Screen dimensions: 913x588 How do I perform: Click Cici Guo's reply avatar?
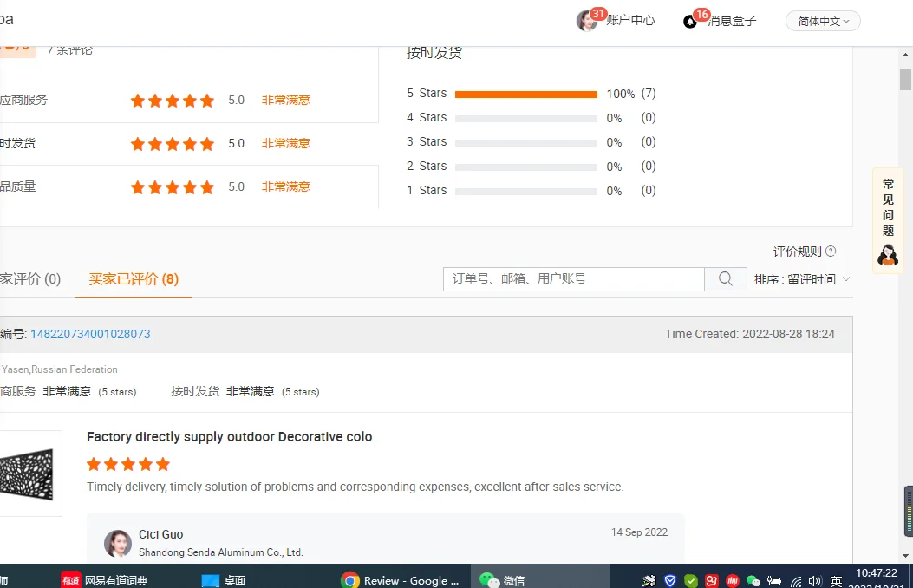(118, 543)
